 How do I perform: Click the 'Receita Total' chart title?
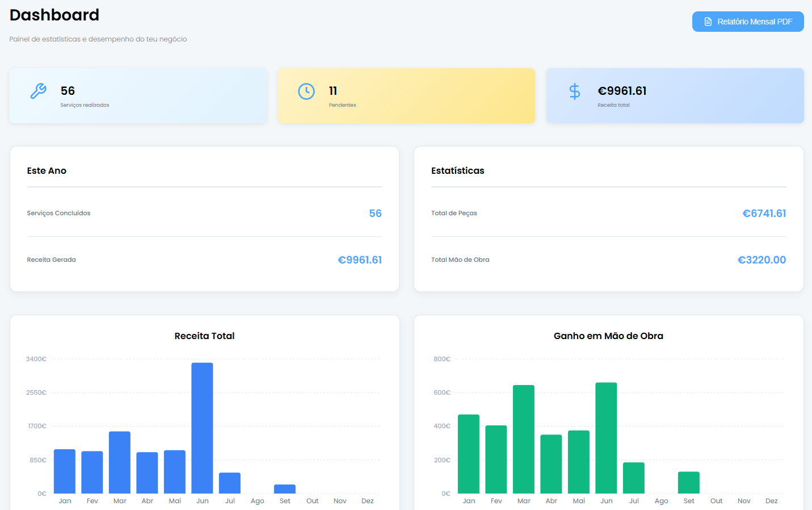click(204, 336)
